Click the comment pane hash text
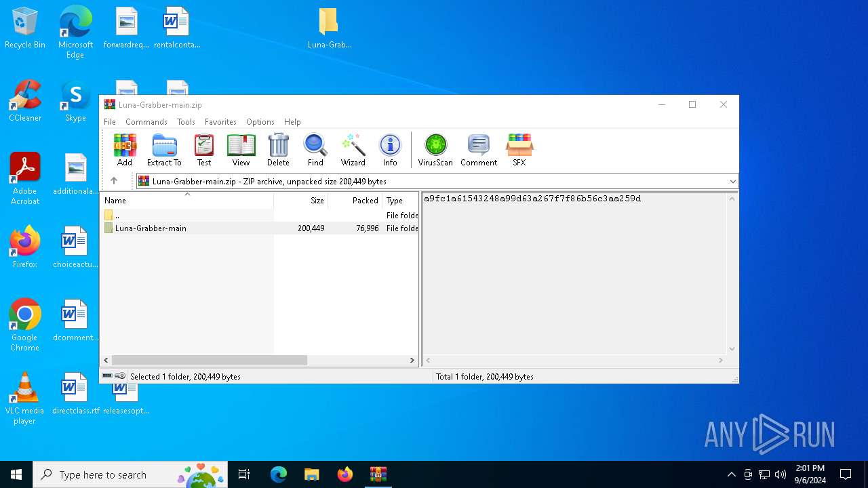The height and width of the screenshot is (488, 868). (x=532, y=199)
